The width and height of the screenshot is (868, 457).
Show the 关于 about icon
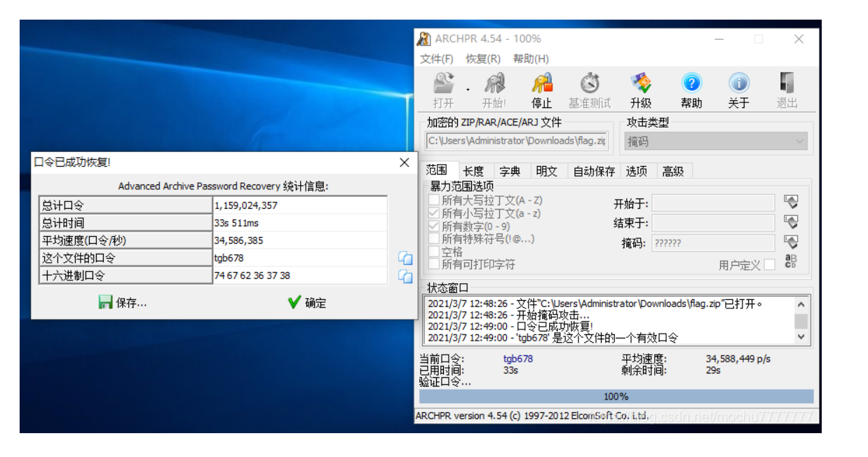(738, 90)
